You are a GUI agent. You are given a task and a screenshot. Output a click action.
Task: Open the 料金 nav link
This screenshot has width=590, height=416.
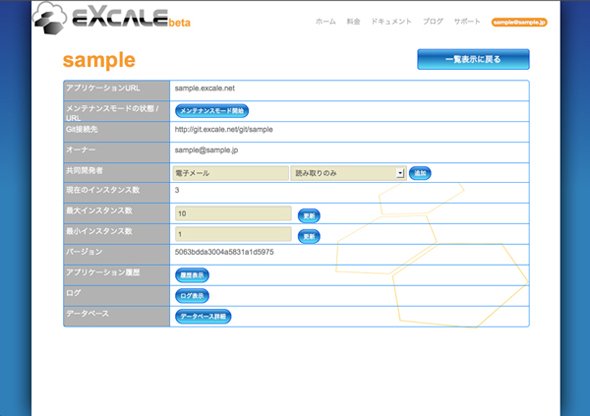click(353, 21)
